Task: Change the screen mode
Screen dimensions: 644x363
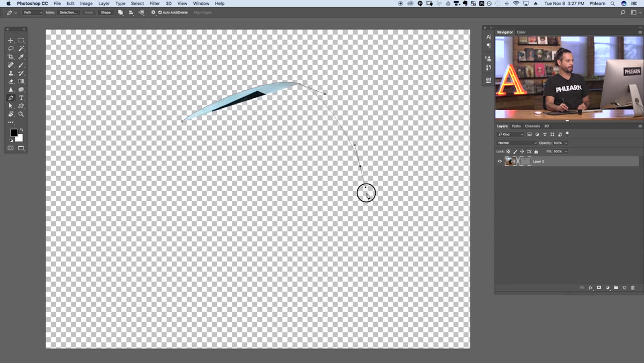Action: pyautogui.click(x=21, y=148)
